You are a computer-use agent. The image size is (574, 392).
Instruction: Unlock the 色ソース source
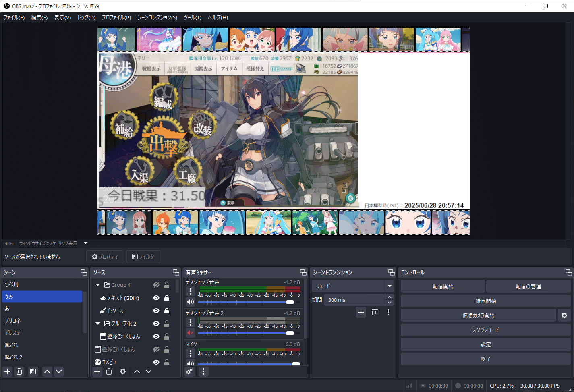(x=167, y=311)
